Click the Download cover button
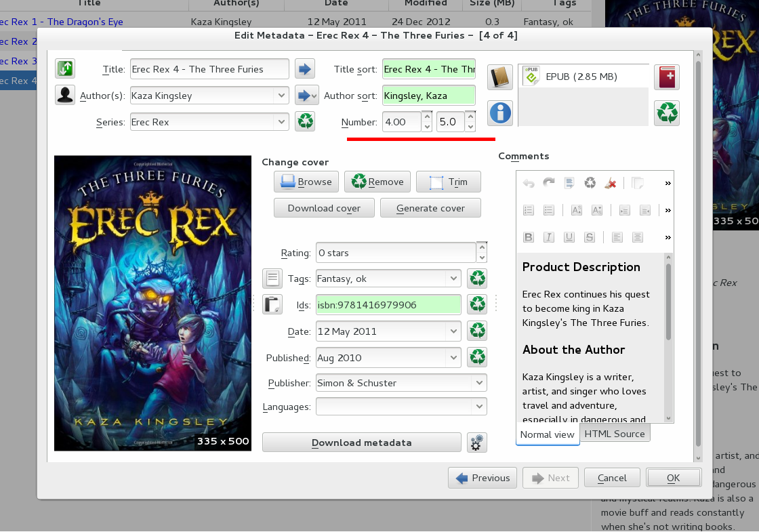The height and width of the screenshot is (532, 759). point(324,208)
